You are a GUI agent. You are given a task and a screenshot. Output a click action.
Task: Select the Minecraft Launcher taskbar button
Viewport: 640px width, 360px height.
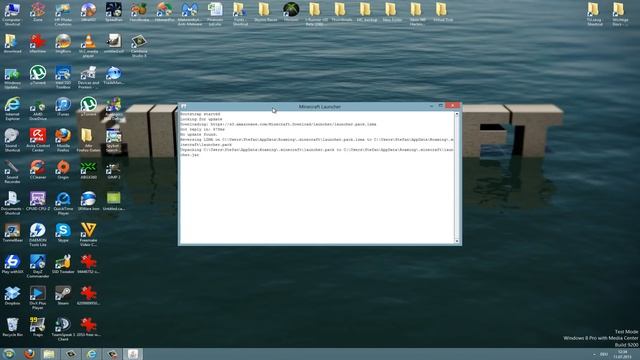point(133,353)
